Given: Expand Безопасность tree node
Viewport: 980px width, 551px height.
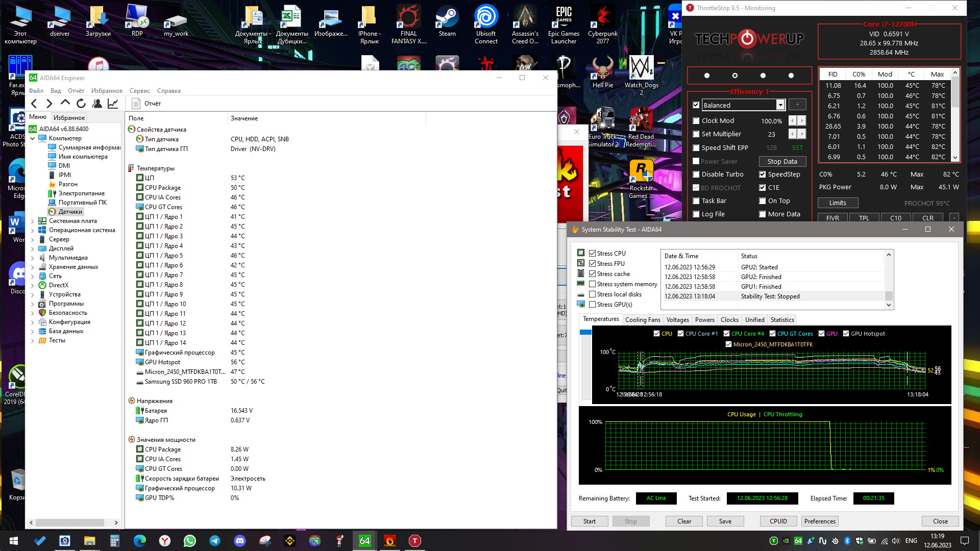Looking at the screenshot, I should (x=33, y=313).
